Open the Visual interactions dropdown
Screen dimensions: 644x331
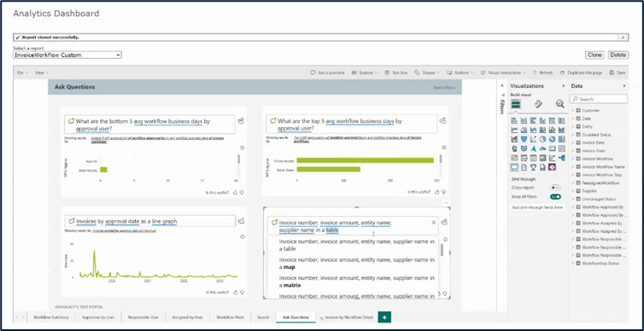click(x=503, y=73)
